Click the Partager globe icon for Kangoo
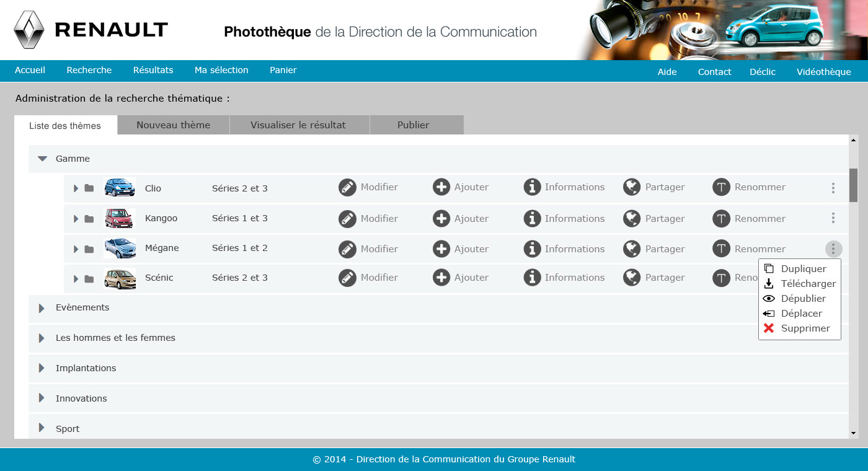 tap(632, 219)
